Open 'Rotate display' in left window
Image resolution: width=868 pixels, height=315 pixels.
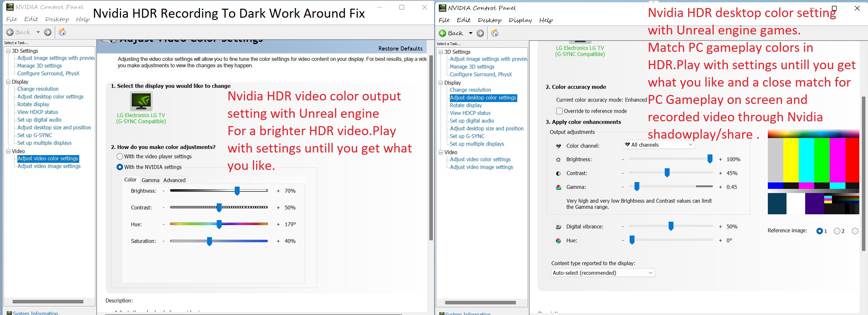point(33,104)
